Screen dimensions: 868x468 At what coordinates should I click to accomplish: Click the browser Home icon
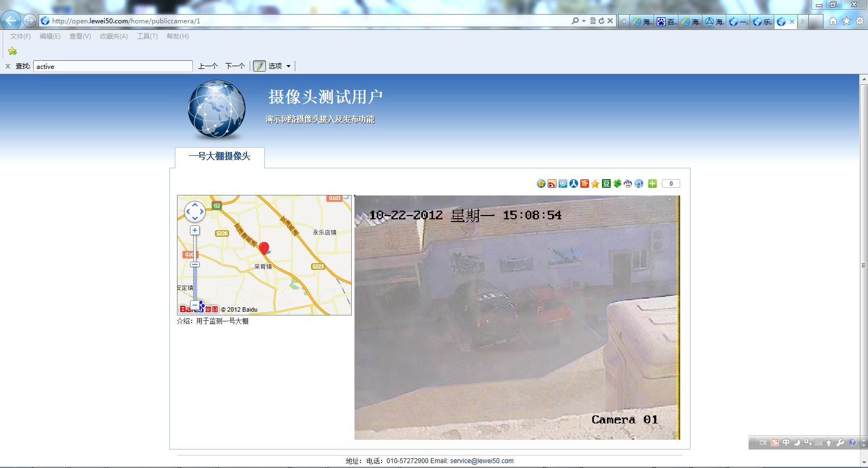click(x=833, y=21)
